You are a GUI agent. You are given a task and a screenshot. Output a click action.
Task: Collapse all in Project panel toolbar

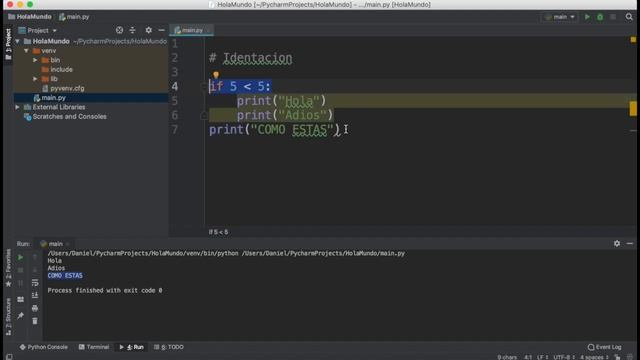[x=132, y=30]
